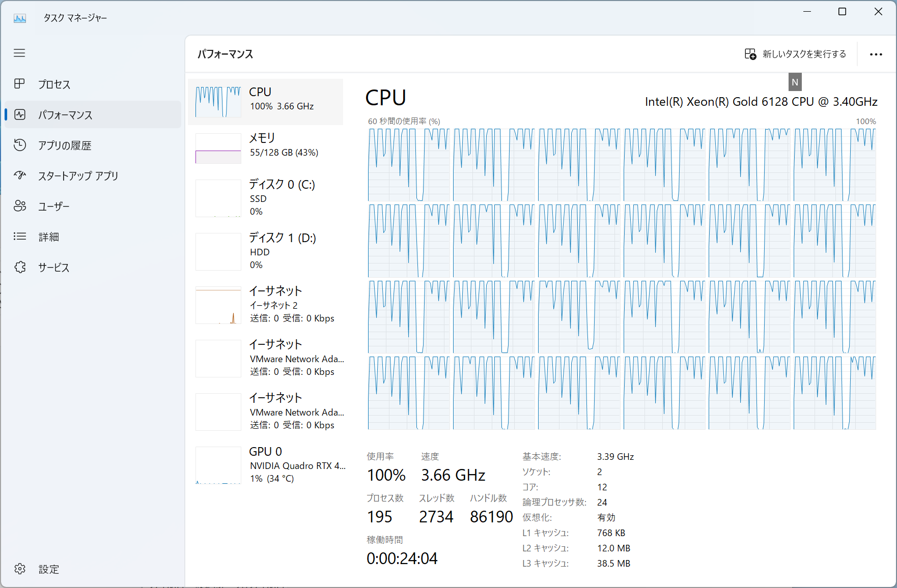
Task: Click the 設定 (Settings) gear icon
Action: pyautogui.click(x=20, y=569)
